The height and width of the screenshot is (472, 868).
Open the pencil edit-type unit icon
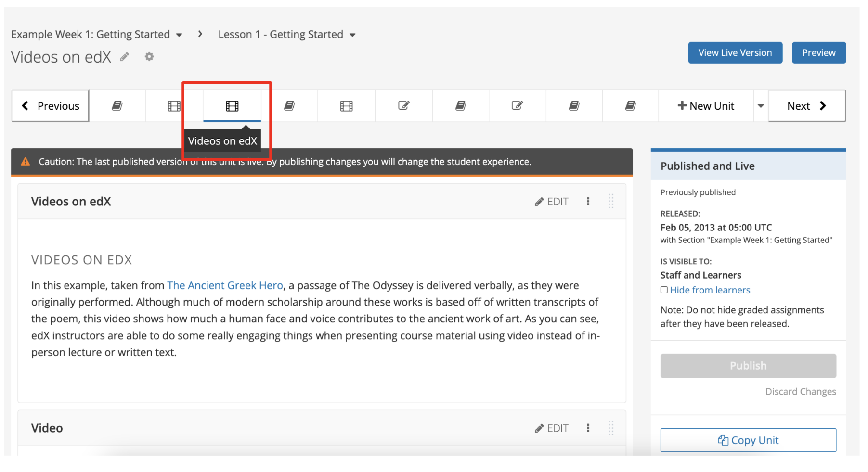[x=403, y=105]
